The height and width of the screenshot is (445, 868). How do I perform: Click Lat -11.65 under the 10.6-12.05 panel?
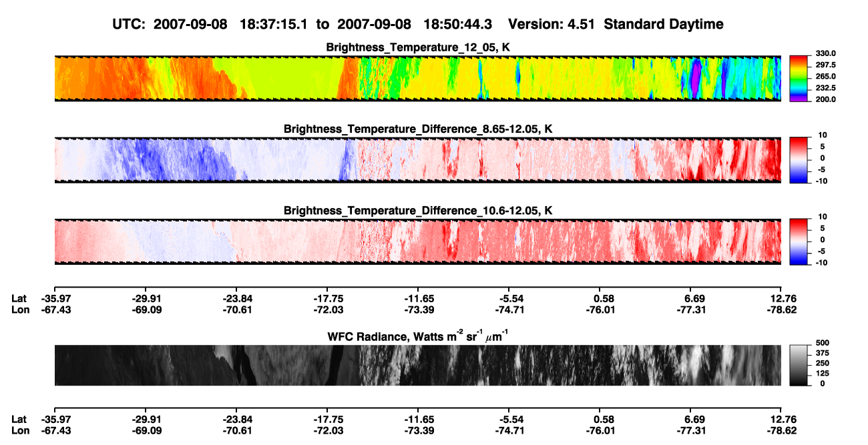[418, 298]
